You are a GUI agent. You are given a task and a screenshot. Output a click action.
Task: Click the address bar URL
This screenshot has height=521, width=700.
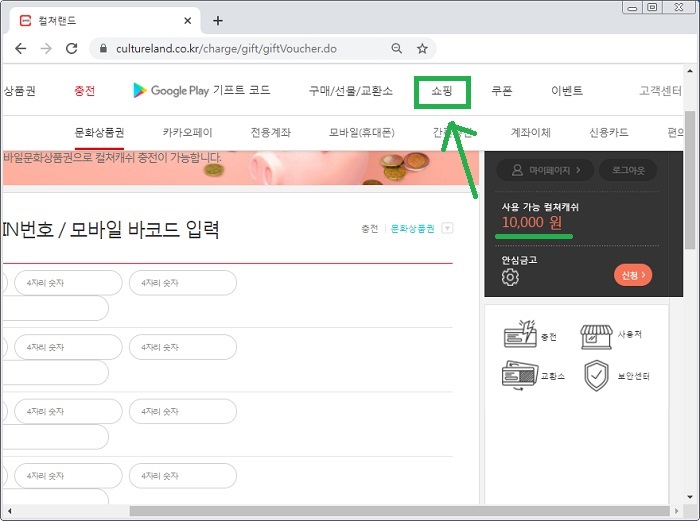pos(226,48)
